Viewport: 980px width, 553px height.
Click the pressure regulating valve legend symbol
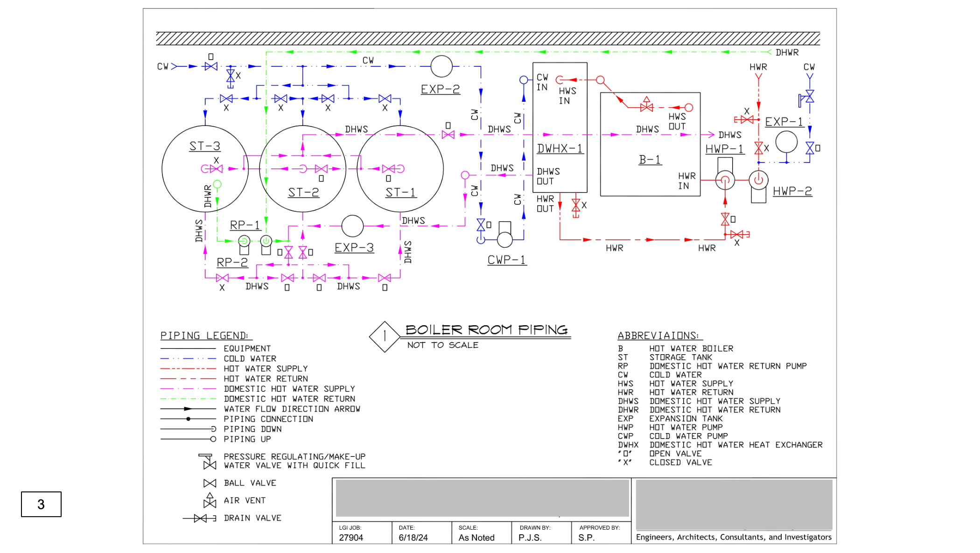pos(209,462)
